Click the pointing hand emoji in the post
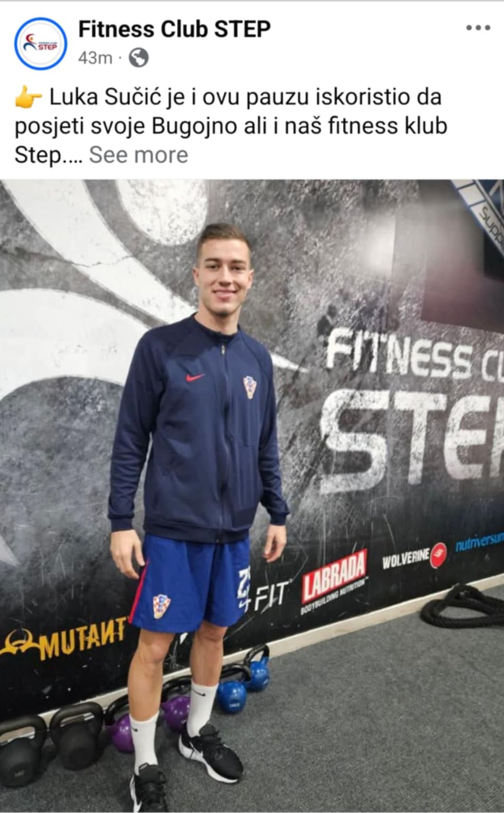The height and width of the screenshot is (813, 504). 28,99
